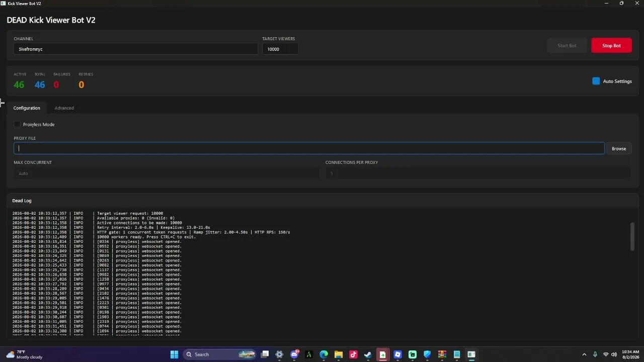Open the clock and date showing 10:34 AM

[x=630, y=354]
